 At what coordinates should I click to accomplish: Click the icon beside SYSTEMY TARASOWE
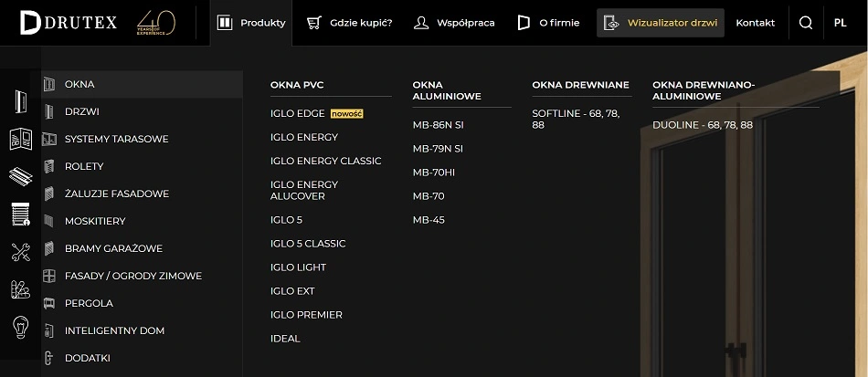49,139
